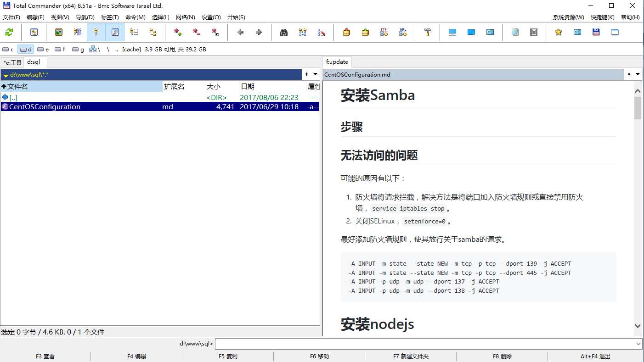
Task: Switch to drive f button
Action: [x=61, y=49]
